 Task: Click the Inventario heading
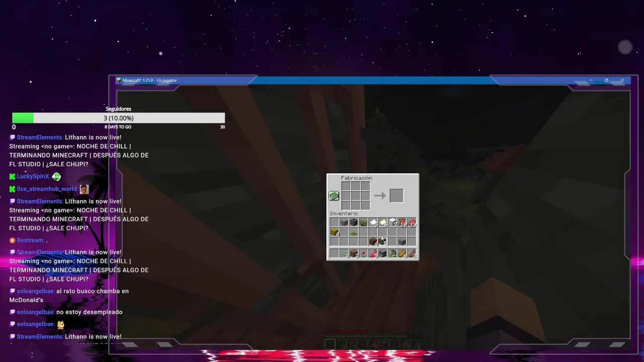tap(344, 214)
